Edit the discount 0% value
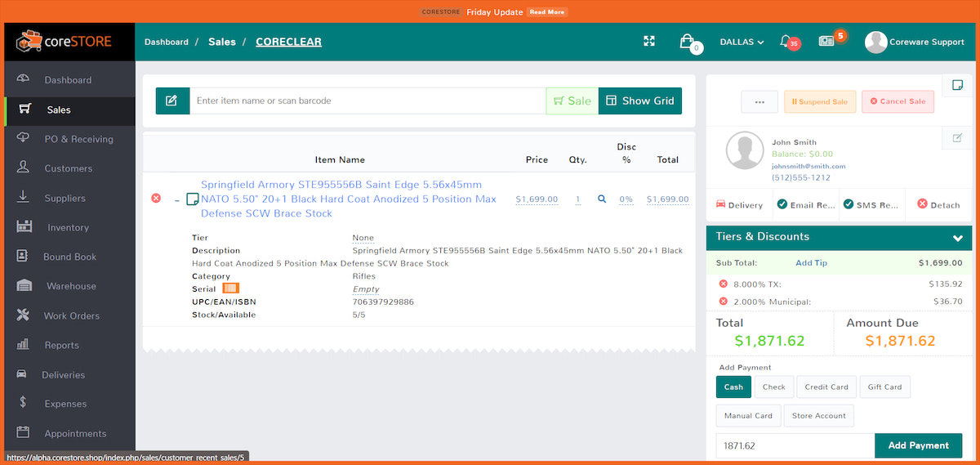 tap(626, 199)
